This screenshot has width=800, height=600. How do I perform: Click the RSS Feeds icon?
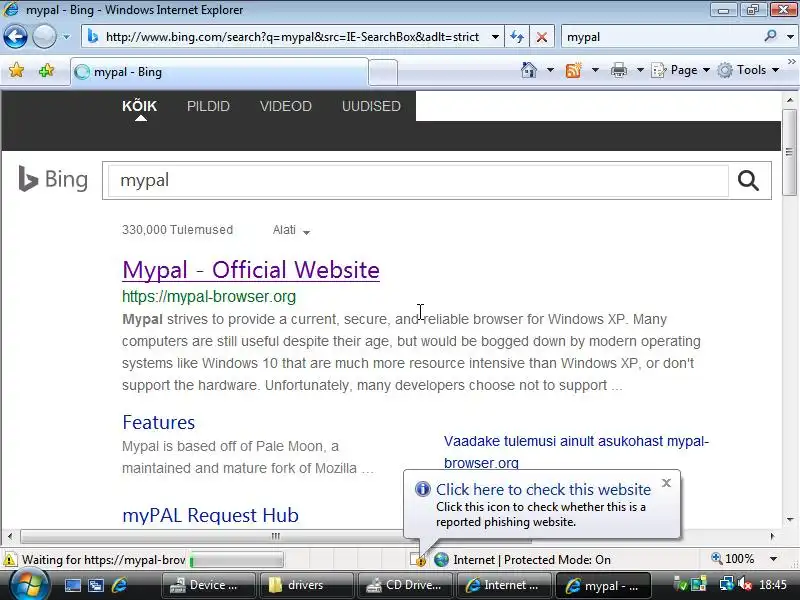573,70
